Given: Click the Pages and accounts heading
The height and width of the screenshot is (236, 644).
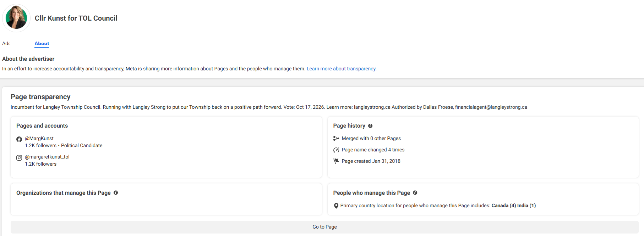Looking at the screenshot, I should tap(42, 126).
